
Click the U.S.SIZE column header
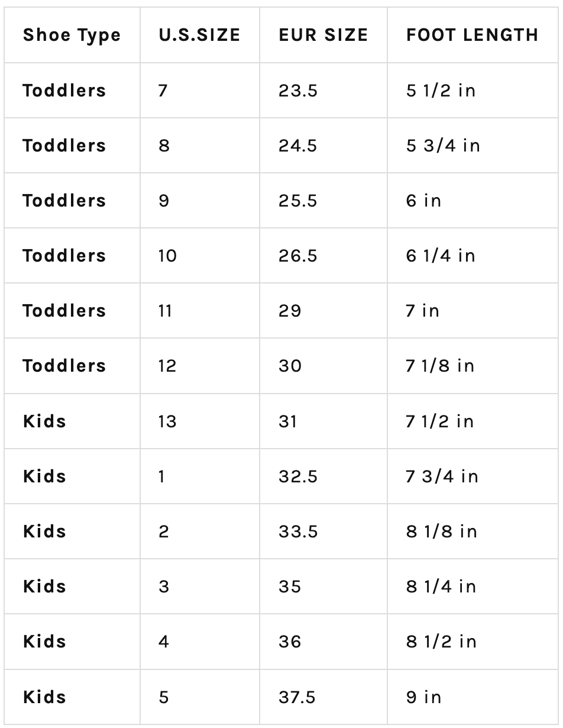[200, 35]
